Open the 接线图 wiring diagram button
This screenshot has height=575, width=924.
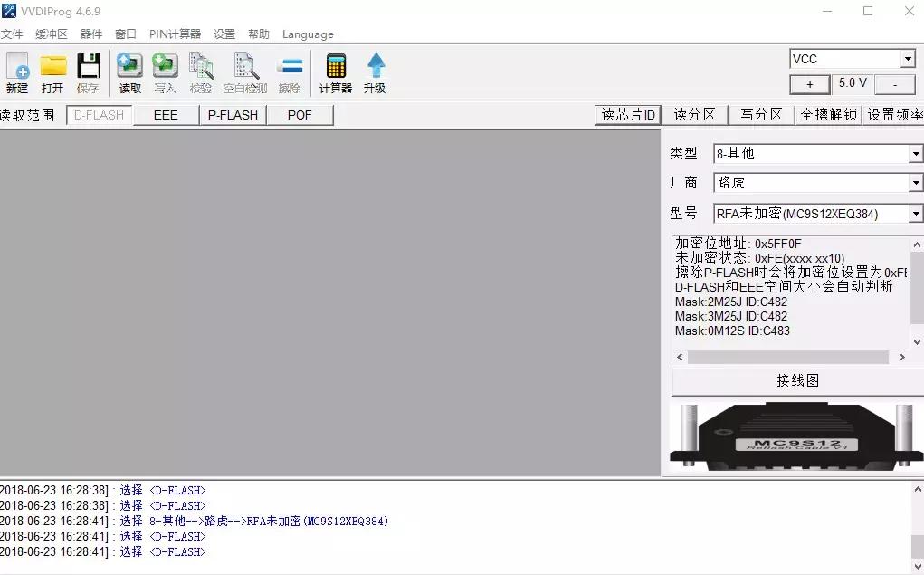pyautogui.click(x=797, y=381)
